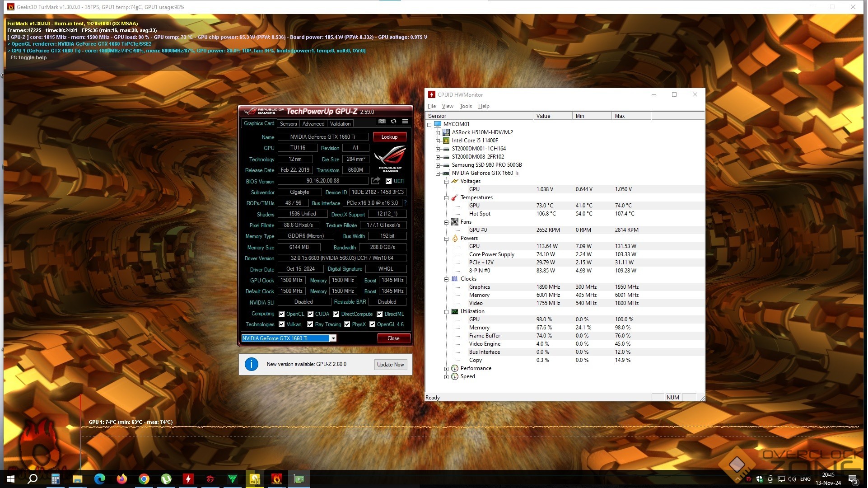Switch to the Sensors tab
The width and height of the screenshot is (868, 488).
point(288,124)
